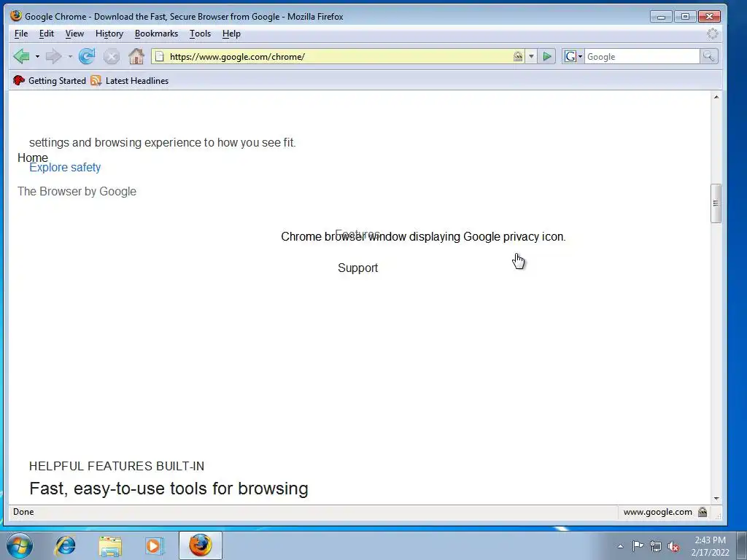Click the network tray icon

[656, 546]
